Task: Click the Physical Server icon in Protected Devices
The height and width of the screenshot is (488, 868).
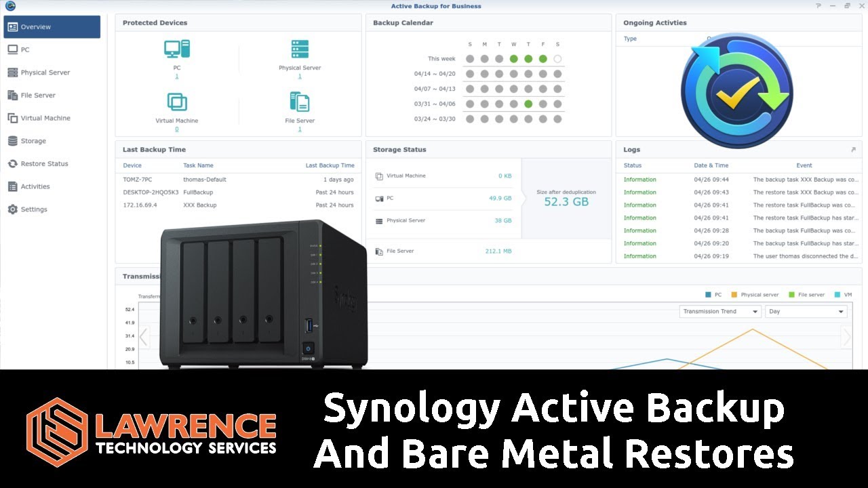Action: pyautogui.click(x=300, y=49)
